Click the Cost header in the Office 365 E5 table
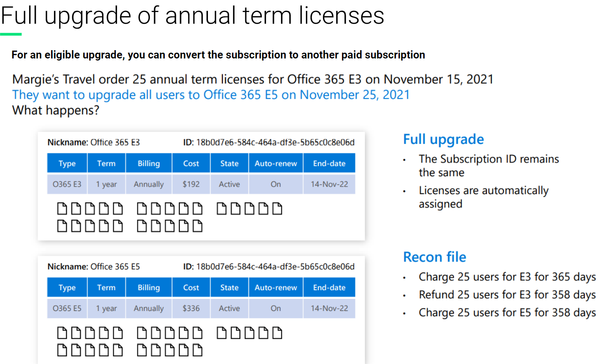Image resolution: width=601 pixels, height=364 pixels. (191, 287)
